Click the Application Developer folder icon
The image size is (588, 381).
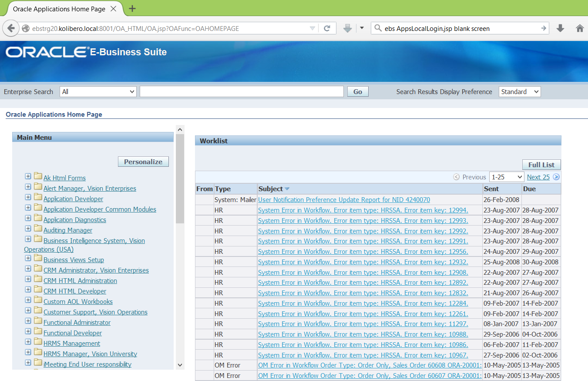click(38, 197)
